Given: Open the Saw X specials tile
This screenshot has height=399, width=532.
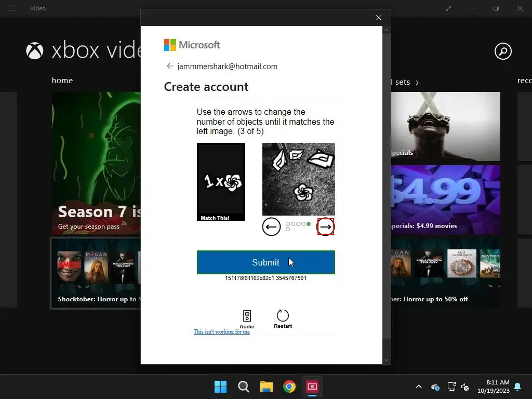Looking at the screenshot, I should 445,126.
